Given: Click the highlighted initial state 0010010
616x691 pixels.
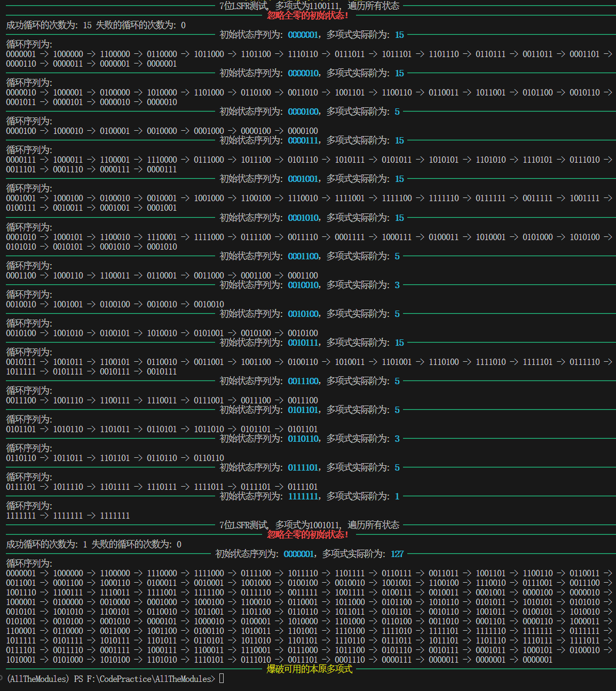Looking at the screenshot, I should pyautogui.click(x=303, y=285).
